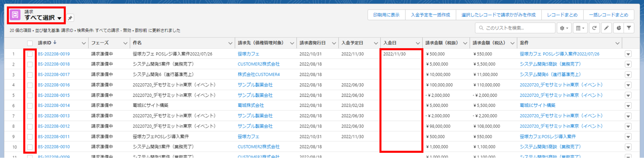Open row actions for BS-202208-0015
Screen dimensions: 644x158
[x=628, y=95]
